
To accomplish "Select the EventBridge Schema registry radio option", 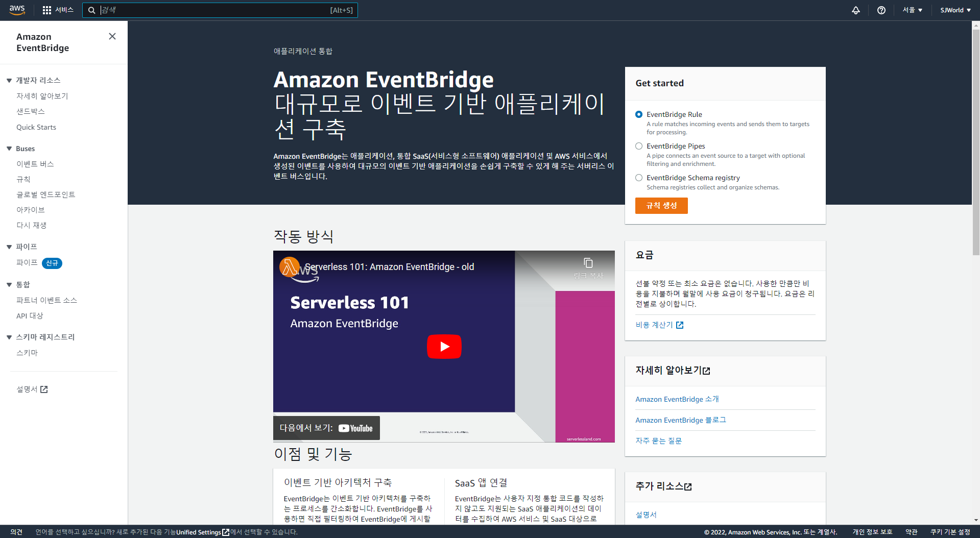I will pos(639,178).
